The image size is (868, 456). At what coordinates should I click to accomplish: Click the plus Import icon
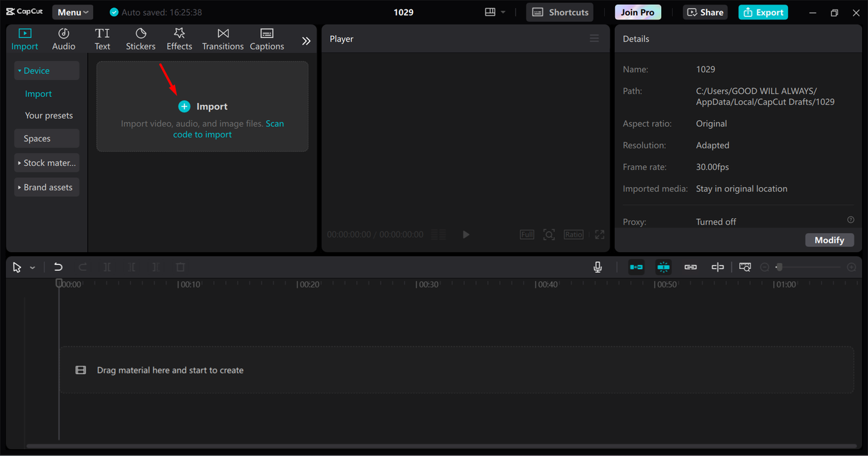click(x=184, y=106)
